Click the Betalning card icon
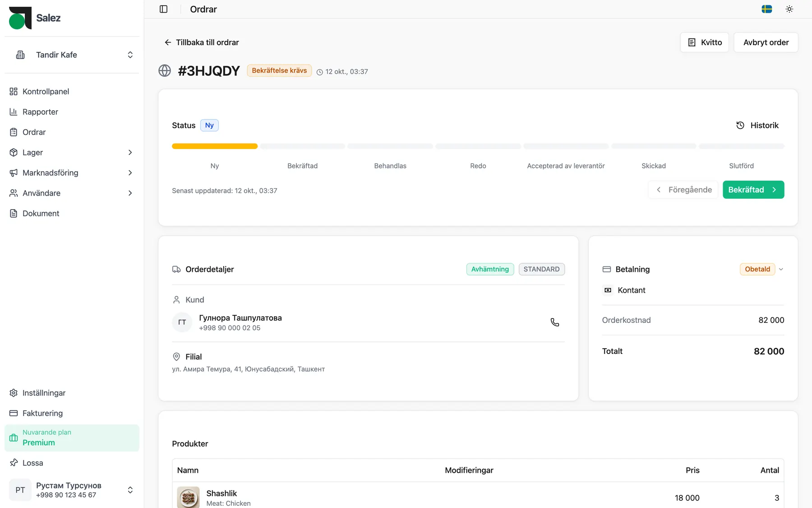812x508 pixels. point(607,270)
